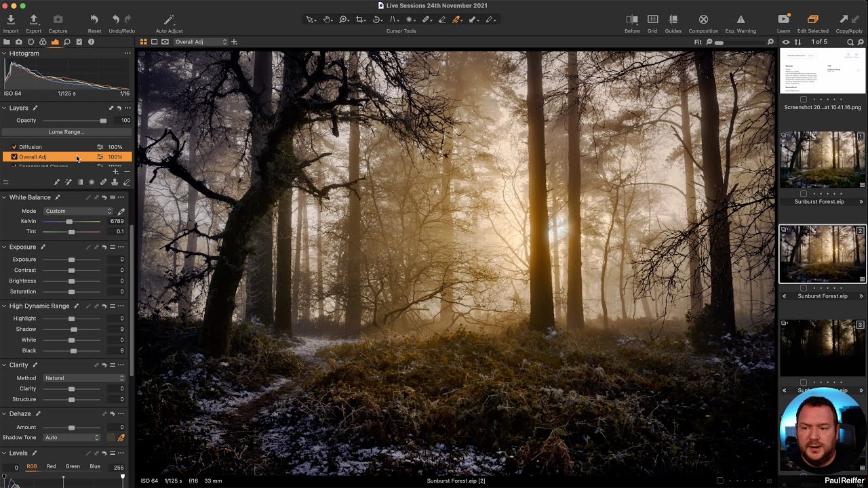Click the add layer plus icon
Image resolution: width=868 pixels, height=488 pixels.
pyautogui.click(x=115, y=172)
